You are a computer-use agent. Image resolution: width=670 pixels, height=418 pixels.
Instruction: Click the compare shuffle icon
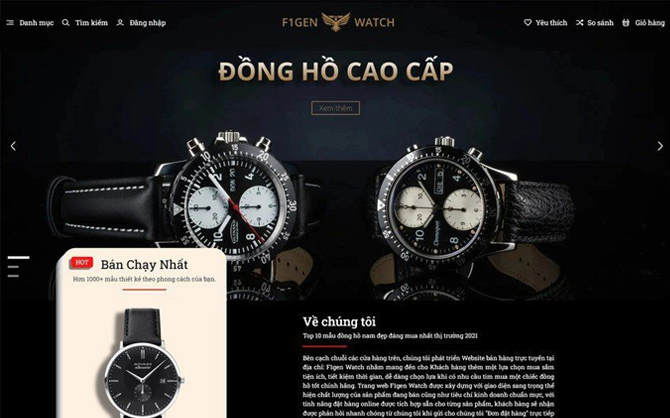click(x=579, y=23)
